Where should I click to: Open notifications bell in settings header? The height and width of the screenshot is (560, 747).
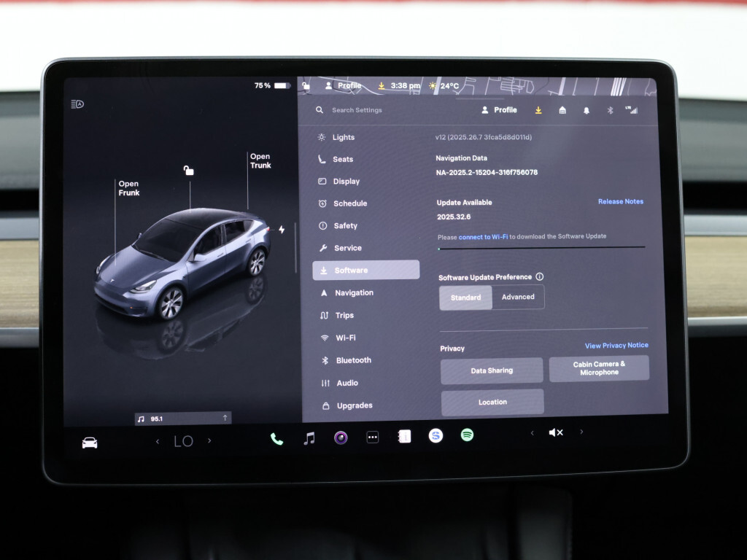[587, 110]
